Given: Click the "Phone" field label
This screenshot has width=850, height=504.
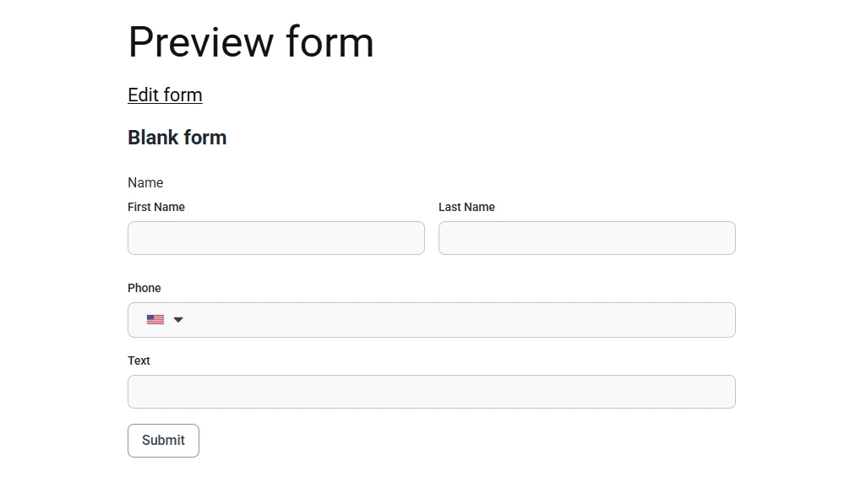Looking at the screenshot, I should 144,288.
